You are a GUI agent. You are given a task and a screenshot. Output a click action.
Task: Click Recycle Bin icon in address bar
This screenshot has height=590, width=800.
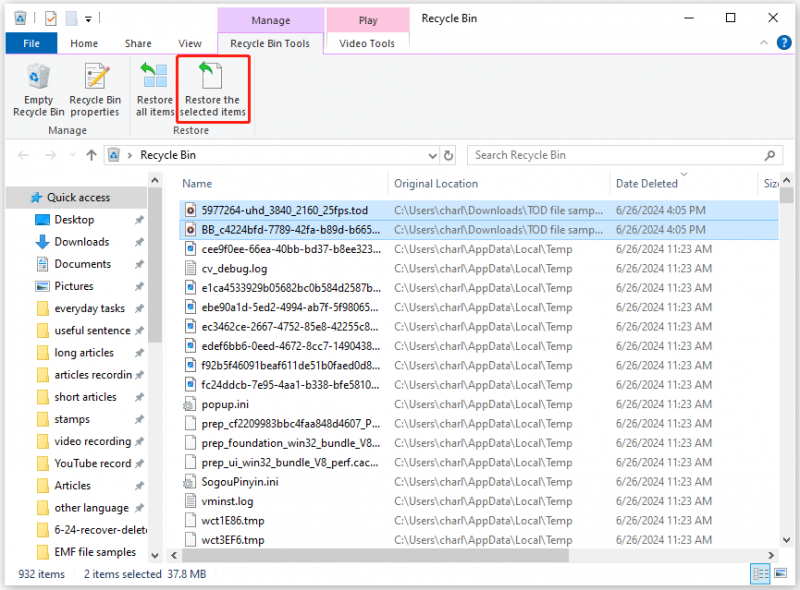pos(114,155)
